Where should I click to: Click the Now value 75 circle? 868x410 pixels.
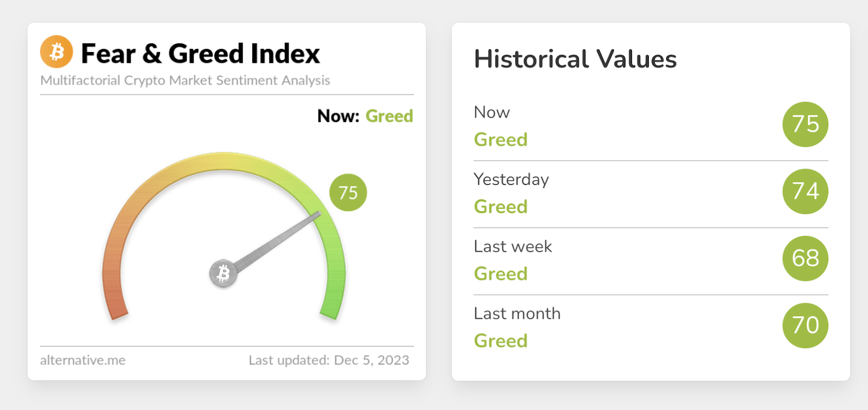(805, 124)
